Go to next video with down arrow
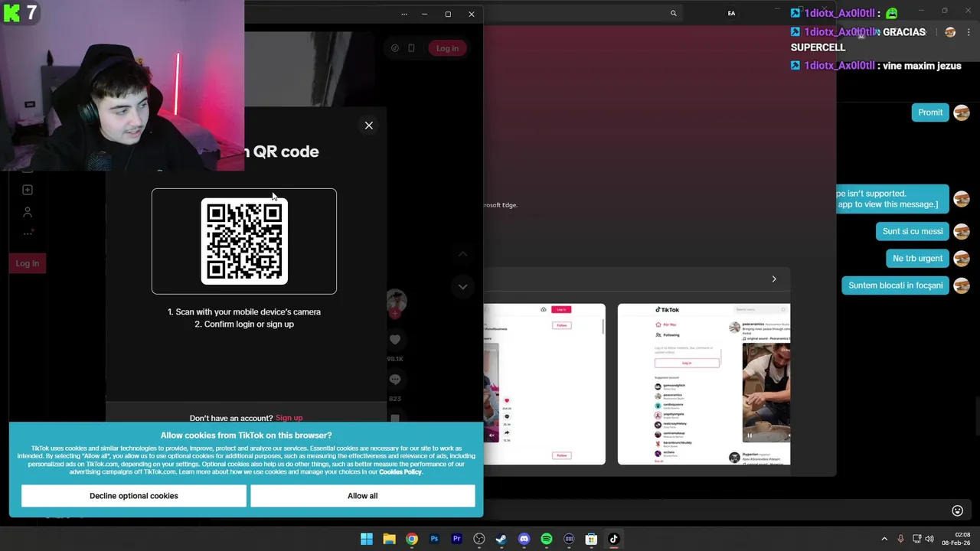The height and width of the screenshot is (551, 980). click(x=462, y=286)
